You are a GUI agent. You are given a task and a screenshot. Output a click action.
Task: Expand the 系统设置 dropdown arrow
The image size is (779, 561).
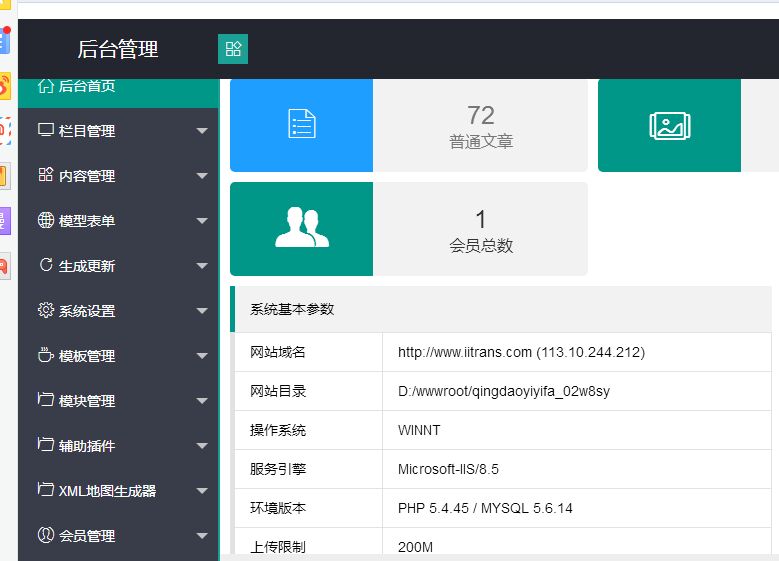pos(202,311)
